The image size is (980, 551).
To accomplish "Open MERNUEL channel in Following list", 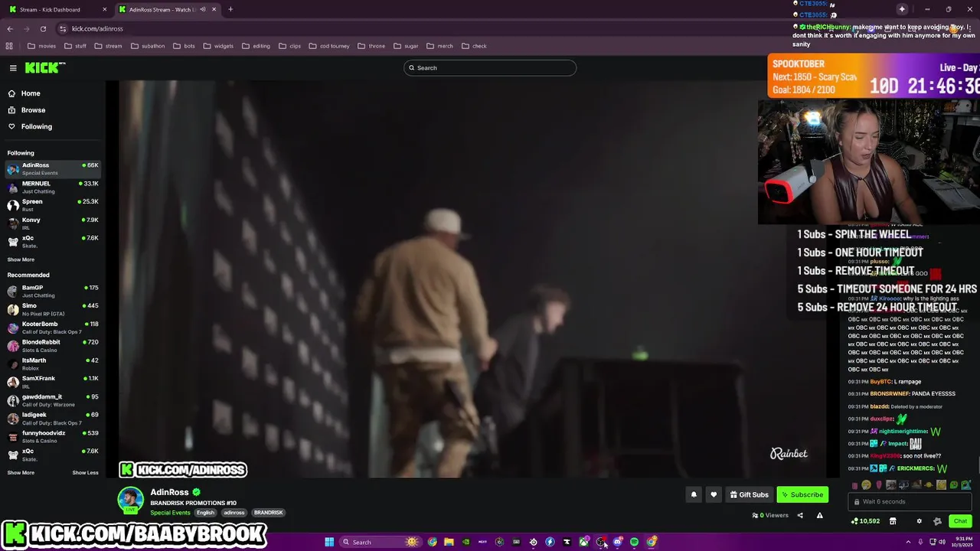I will pyautogui.click(x=52, y=187).
